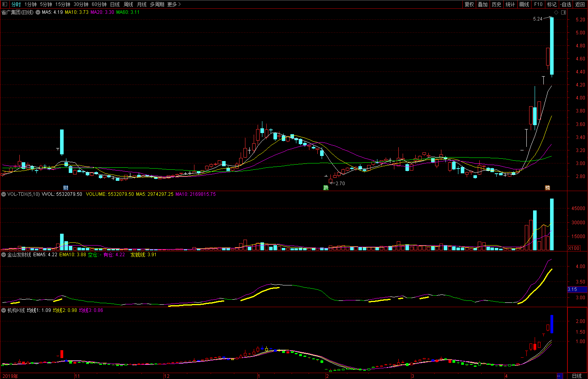This screenshot has width=588, height=379.
Task: Click the diamond icon above the chart
Action: click(556, 12)
